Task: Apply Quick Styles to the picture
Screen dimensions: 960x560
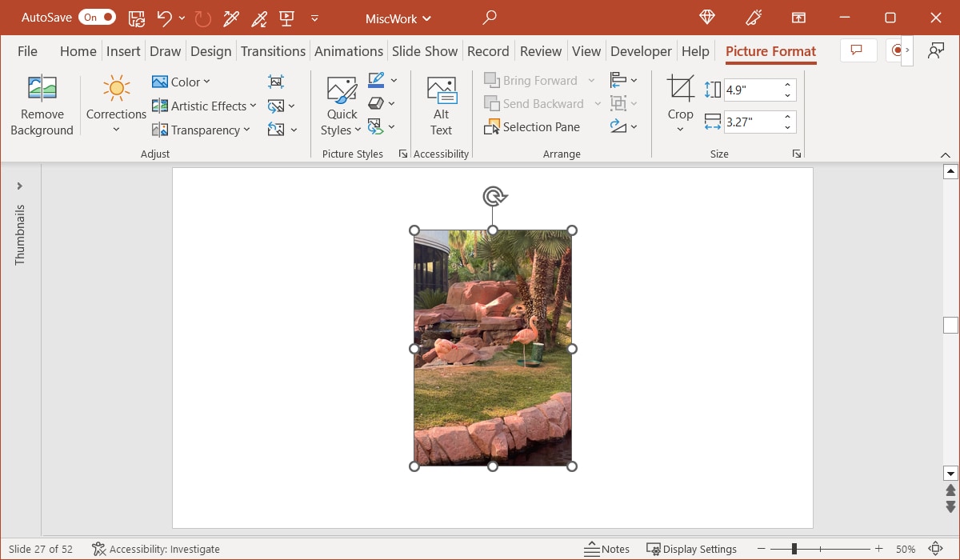Action: (341, 102)
